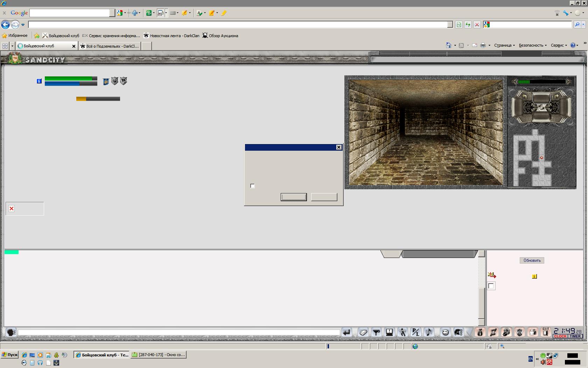Image resolution: width=588 pixels, height=368 pixels.
Task: Open Бойцовский клуб favorites bookmark
Action: click(61, 35)
